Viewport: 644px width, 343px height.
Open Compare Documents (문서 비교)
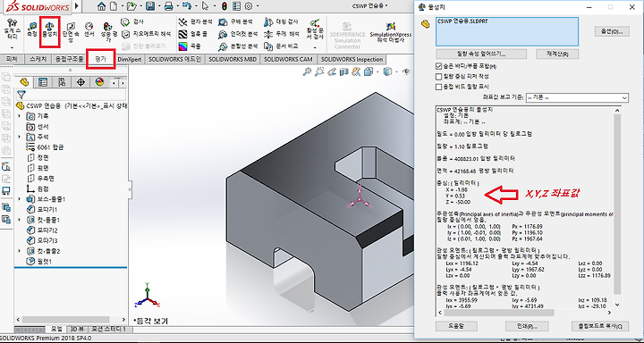[281, 46]
